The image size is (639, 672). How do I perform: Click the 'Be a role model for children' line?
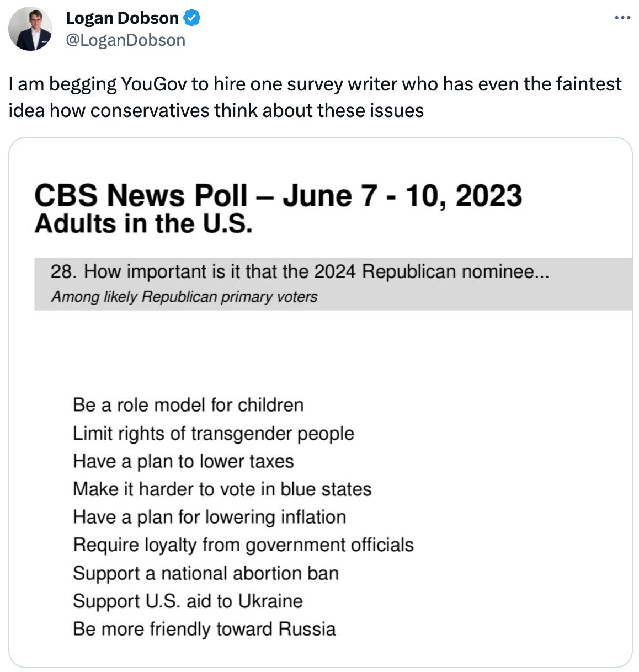[189, 404]
